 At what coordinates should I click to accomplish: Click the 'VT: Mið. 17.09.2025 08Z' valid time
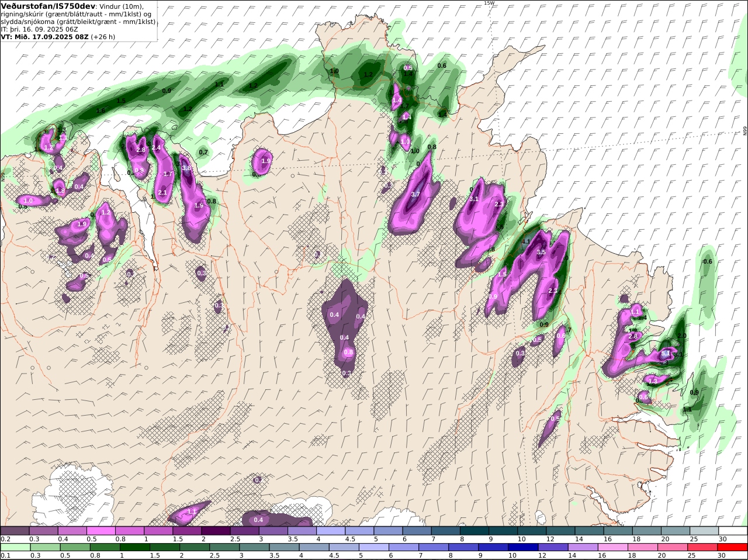44,36
